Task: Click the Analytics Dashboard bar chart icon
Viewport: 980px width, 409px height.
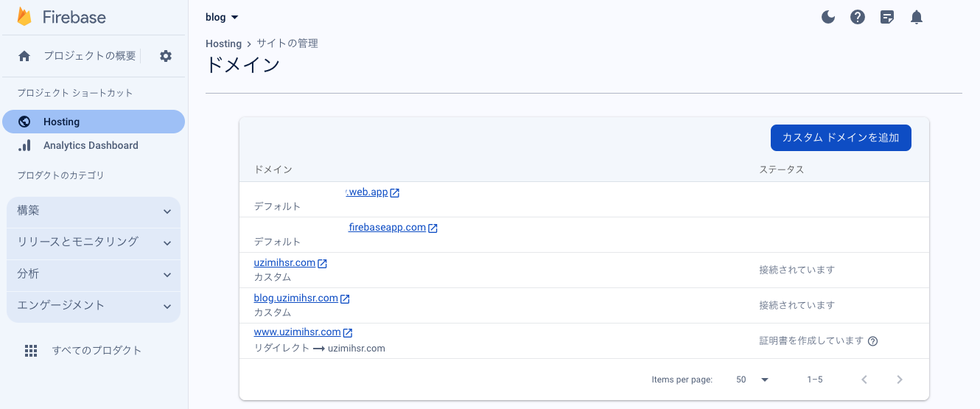Action: pos(24,145)
